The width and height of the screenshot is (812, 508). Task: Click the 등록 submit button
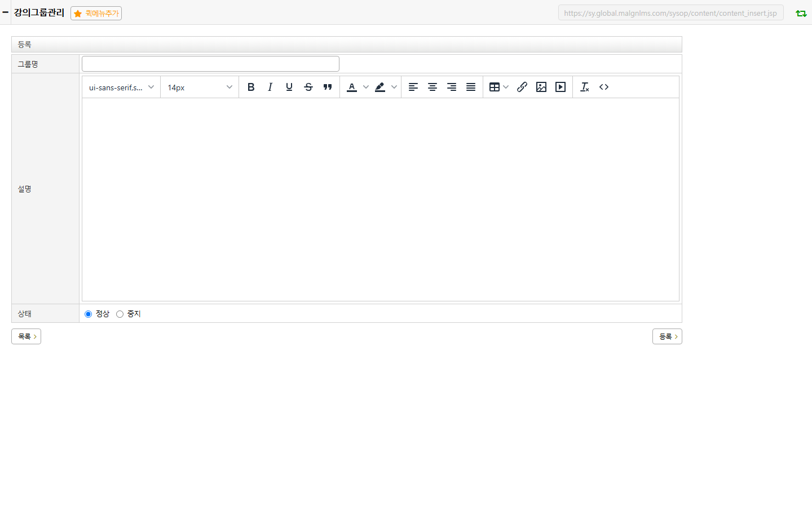click(667, 336)
